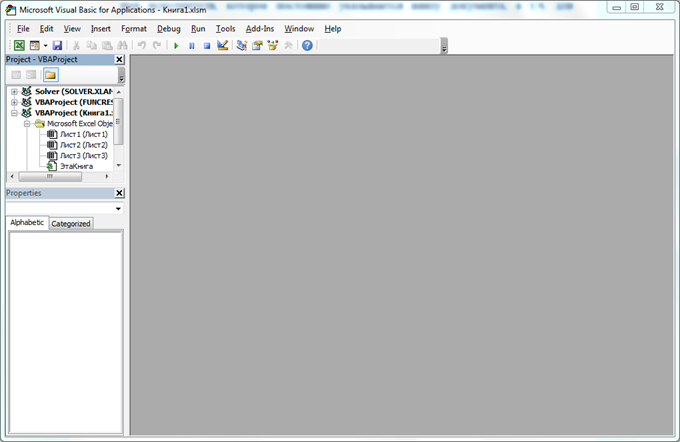Open Project panel toolbar options arrow

121,75
